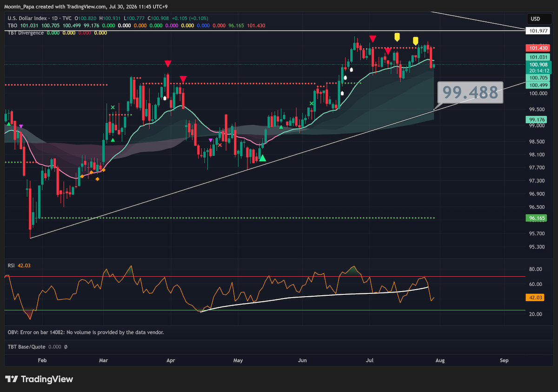
Task: Select the large green up-triangle signal in May
Action: pos(263,158)
